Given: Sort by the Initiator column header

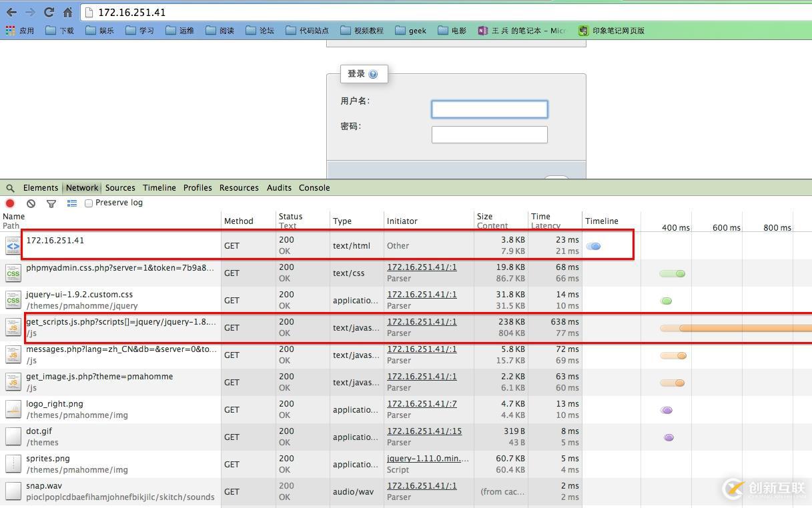Looking at the screenshot, I should (428, 221).
